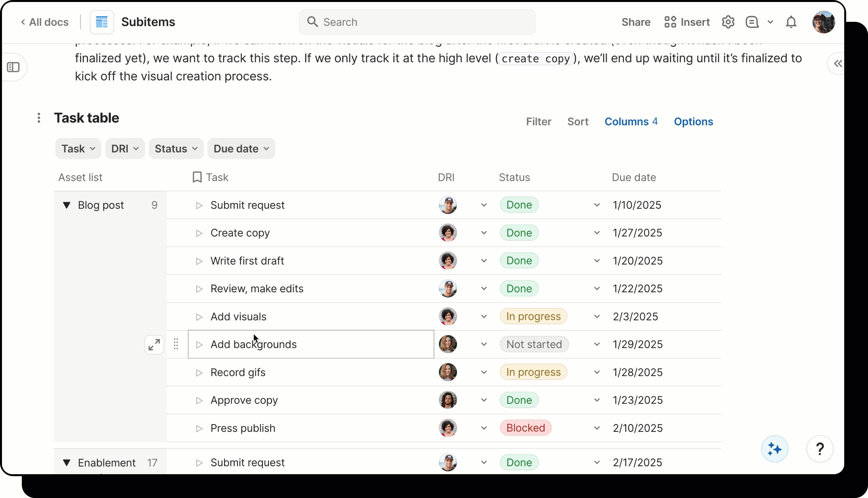Toggle the left sidebar panel icon

13,67
